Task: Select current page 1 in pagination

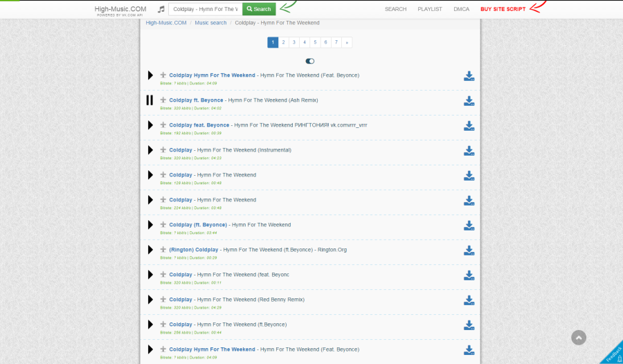Action: point(273,42)
